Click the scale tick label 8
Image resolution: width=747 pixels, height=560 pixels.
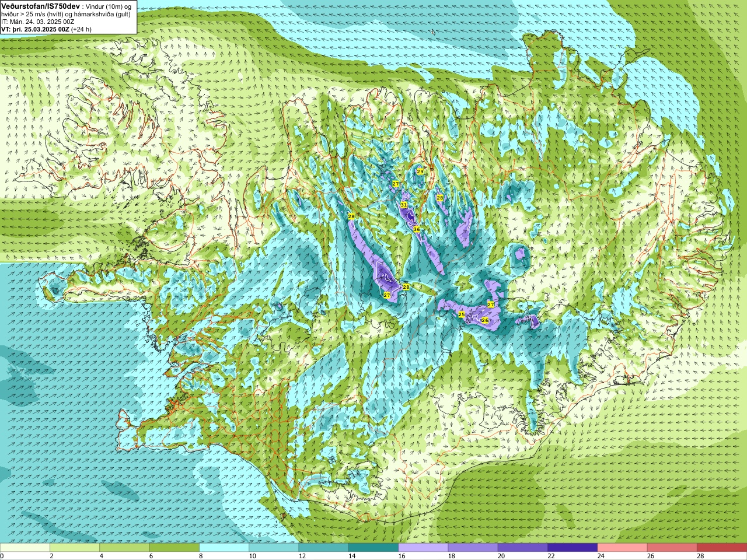coord(201,556)
